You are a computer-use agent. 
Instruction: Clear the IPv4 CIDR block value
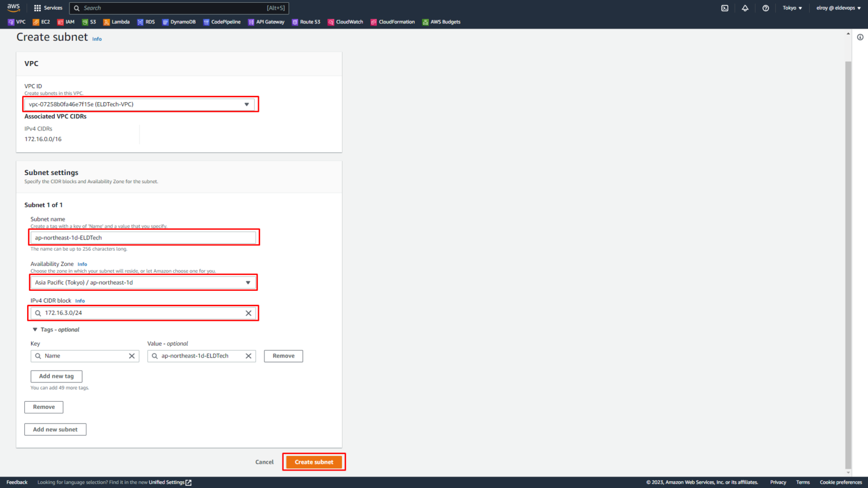248,313
